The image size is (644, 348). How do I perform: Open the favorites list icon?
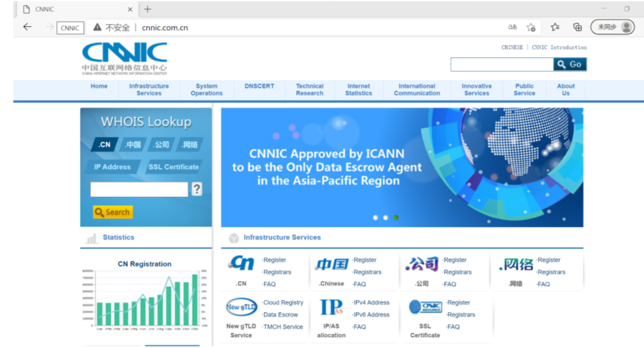point(555,27)
